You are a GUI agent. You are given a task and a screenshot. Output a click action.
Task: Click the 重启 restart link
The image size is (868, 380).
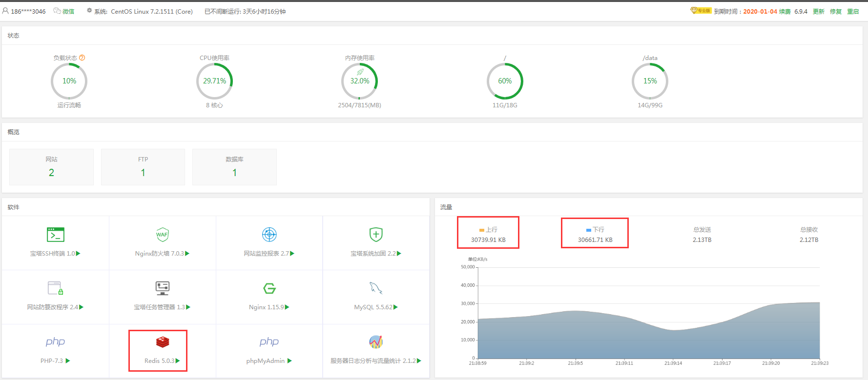click(853, 11)
